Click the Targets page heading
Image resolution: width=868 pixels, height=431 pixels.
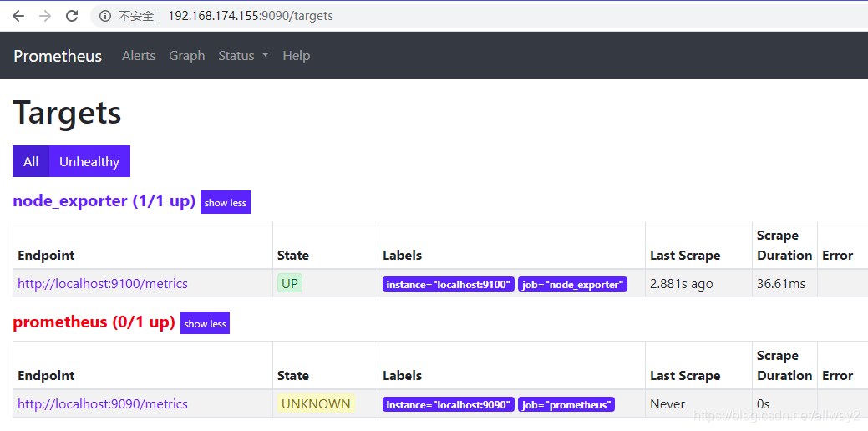67,112
